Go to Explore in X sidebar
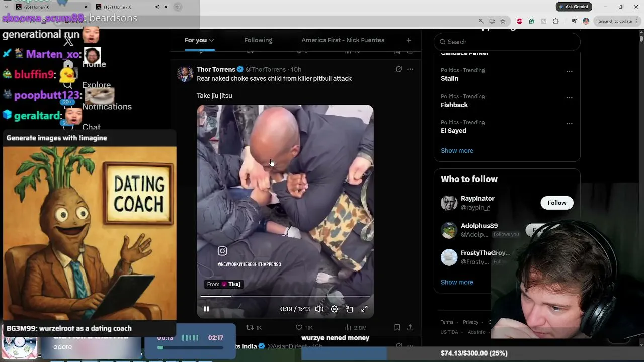Viewport: 644px width, 362px height. tap(96, 85)
